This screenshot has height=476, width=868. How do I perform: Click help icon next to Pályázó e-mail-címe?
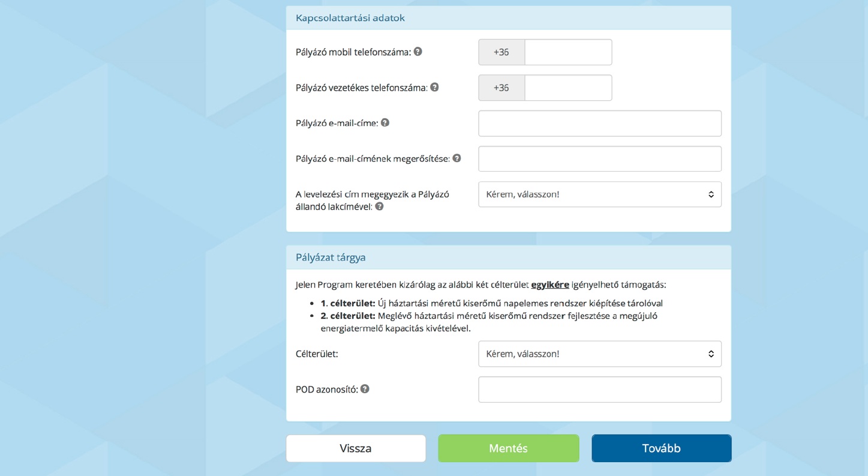[385, 122]
